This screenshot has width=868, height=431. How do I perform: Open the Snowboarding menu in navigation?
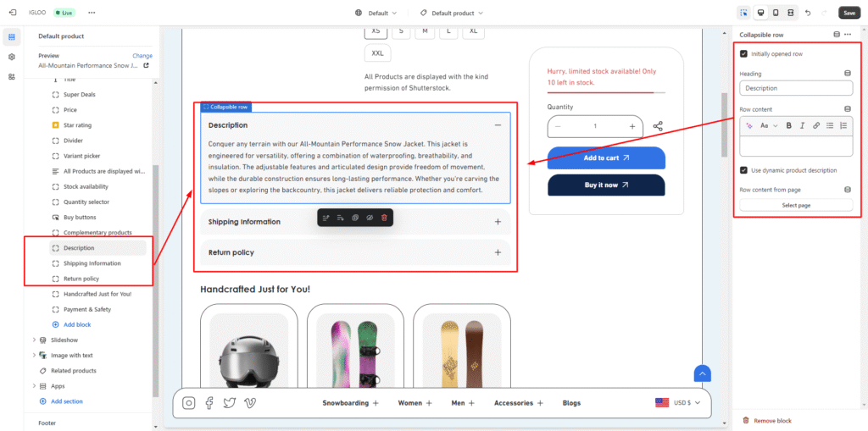350,403
